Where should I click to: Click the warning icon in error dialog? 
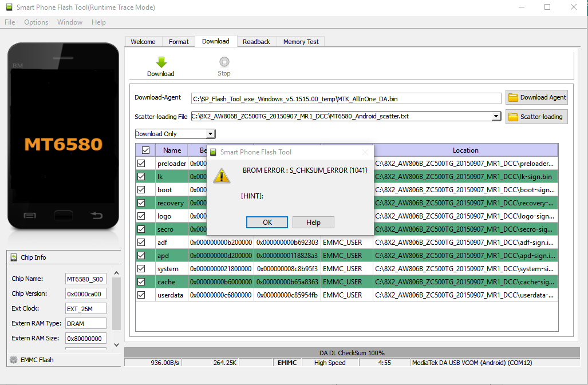point(222,176)
